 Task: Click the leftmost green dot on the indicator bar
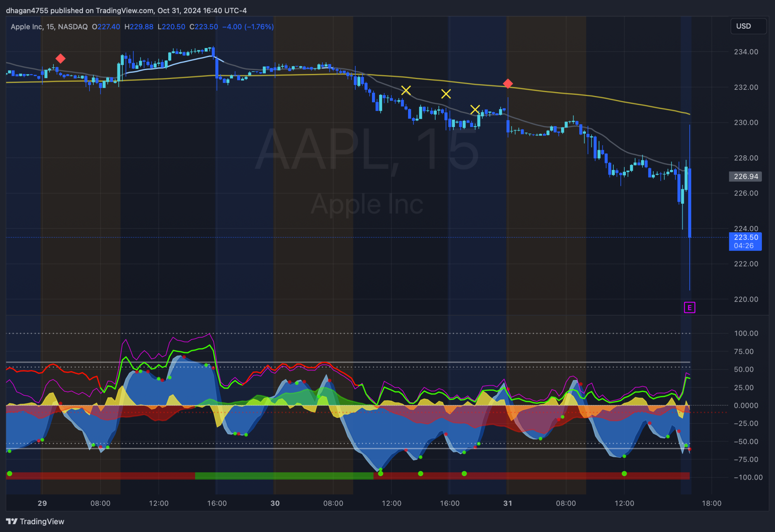click(x=10, y=474)
